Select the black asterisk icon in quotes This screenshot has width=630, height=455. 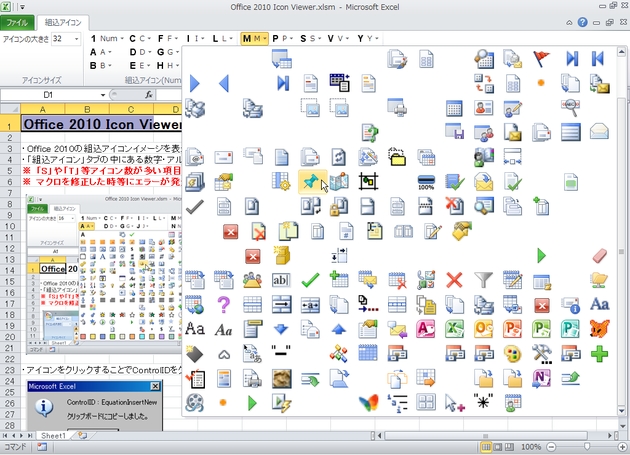(483, 402)
